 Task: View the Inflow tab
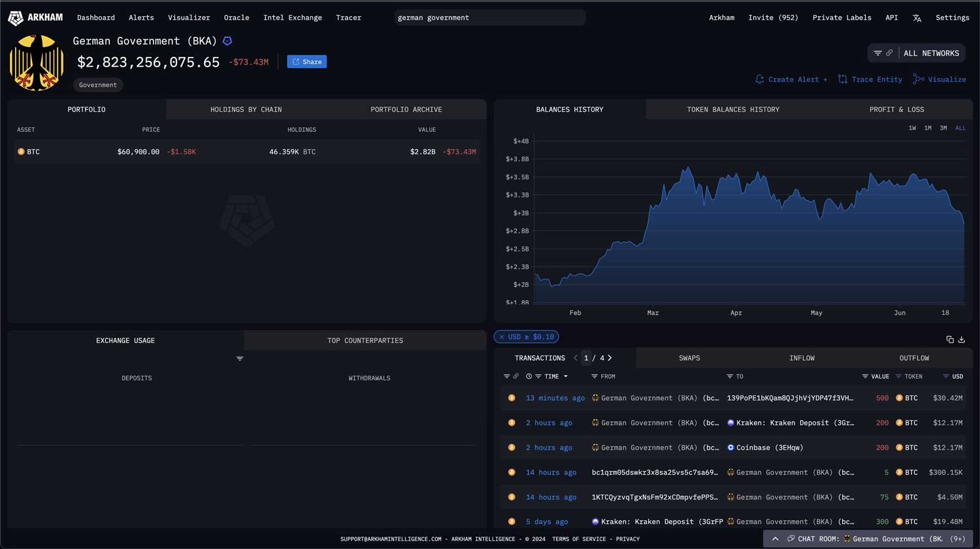802,358
